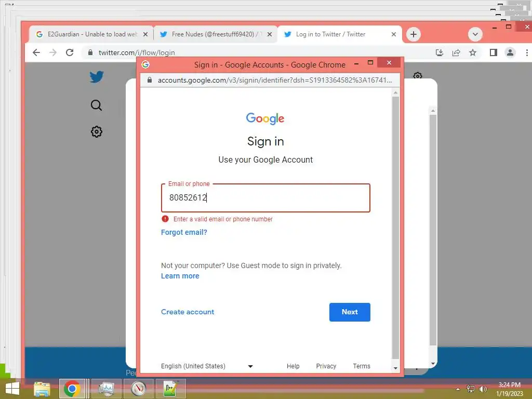Viewport: 532px width, 399px height.
Task: Open Chrome profile avatar menu
Action: point(510,52)
